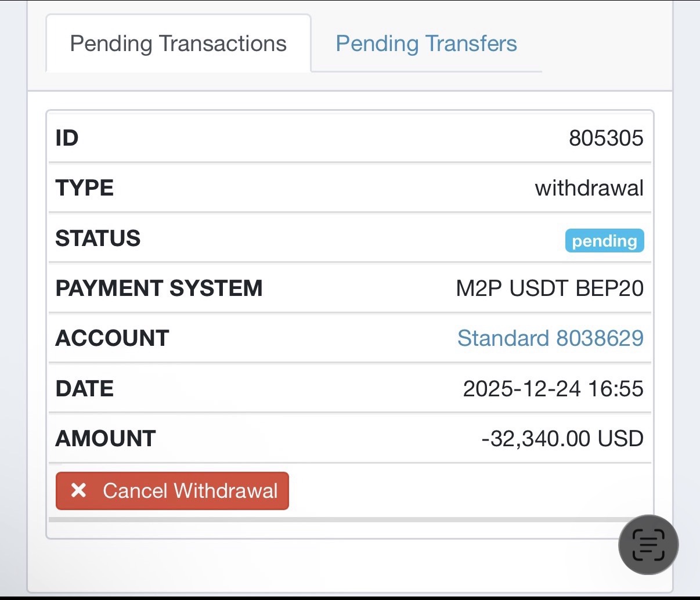Click the ID row label
Viewport: 700px width, 600px height.
(67, 138)
